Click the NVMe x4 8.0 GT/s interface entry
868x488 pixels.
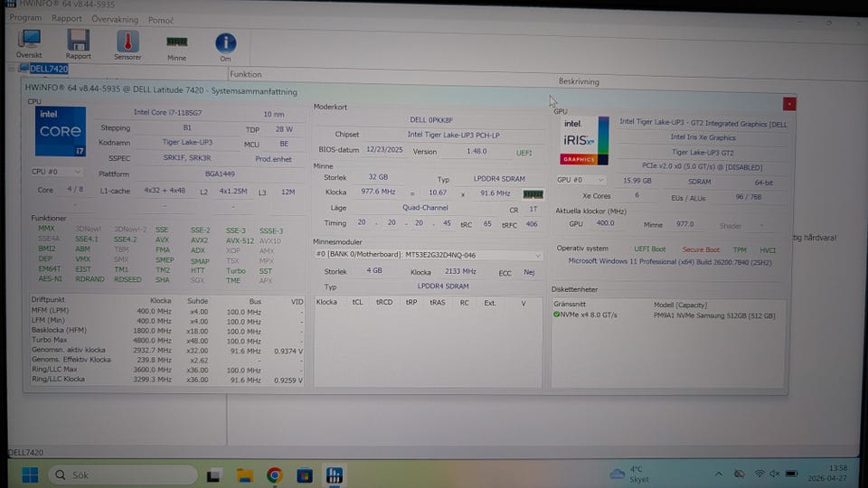coord(589,314)
